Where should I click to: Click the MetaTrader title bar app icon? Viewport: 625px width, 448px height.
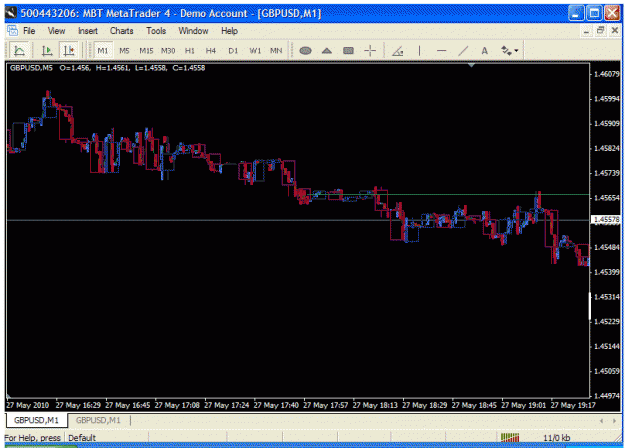pos(11,13)
